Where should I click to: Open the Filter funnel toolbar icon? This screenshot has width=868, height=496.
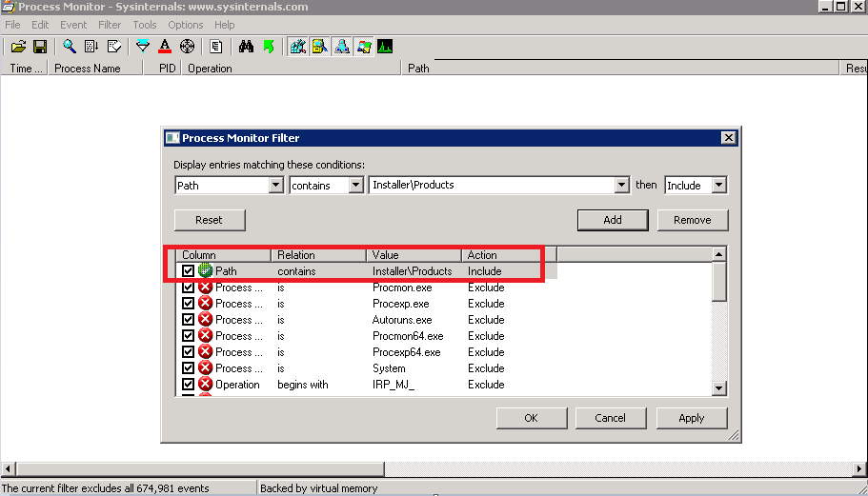click(142, 47)
